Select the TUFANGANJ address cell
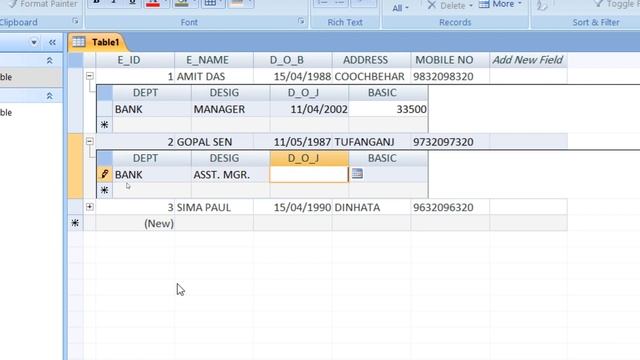Image resolution: width=640 pixels, height=360 pixels. pos(371,142)
